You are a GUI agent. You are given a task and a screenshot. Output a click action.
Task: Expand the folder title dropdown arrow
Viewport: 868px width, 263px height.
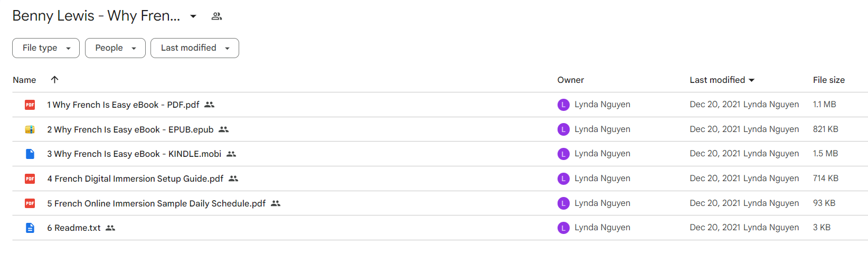[x=193, y=16]
